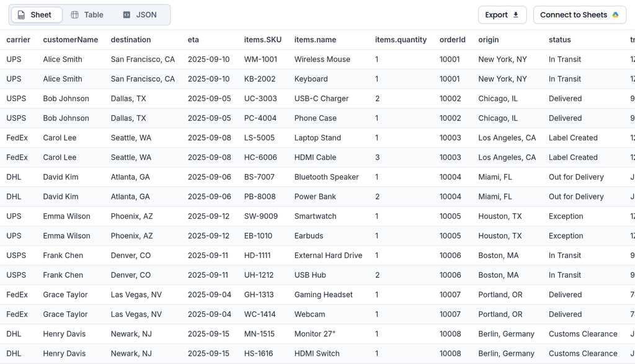Click Berlin, Germany origin in Monitor 27" row
The image size is (635, 364).
coord(506,334)
